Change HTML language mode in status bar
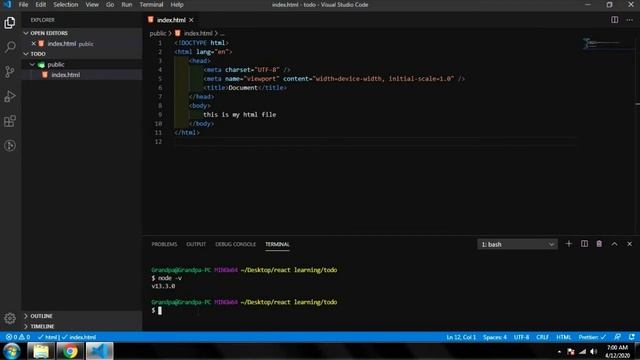Image resolution: width=640 pixels, height=360 pixels. pos(564,337)
